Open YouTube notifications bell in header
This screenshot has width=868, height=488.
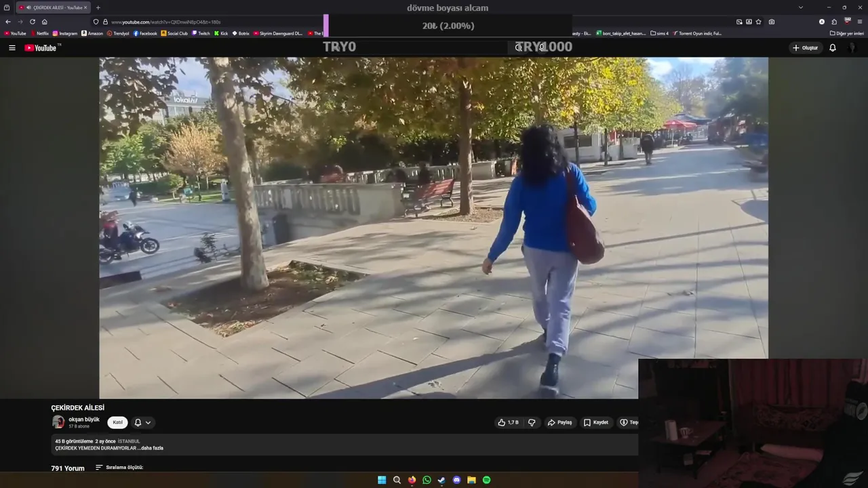point(833,48)
